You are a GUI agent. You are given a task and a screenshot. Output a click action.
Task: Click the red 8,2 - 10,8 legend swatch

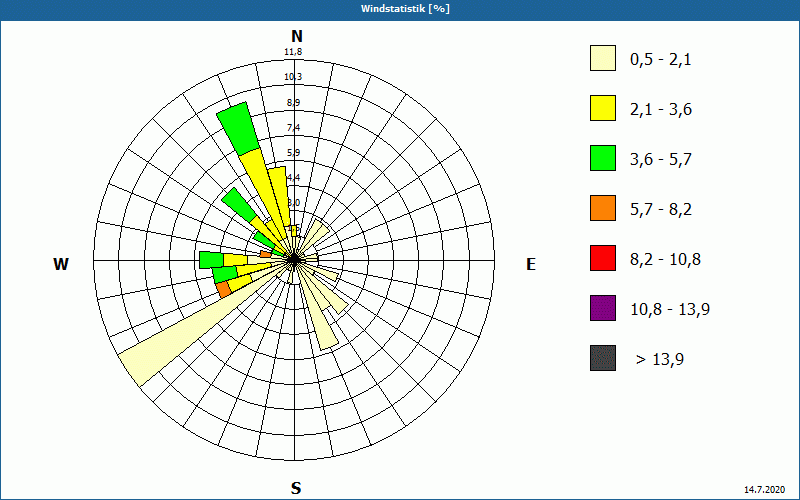[603, 258]
